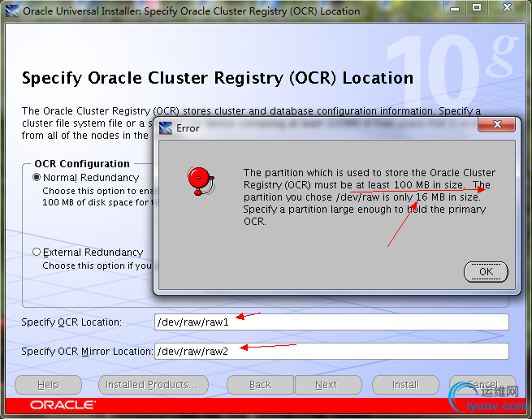This screenshot has height=419, width=532.
Task: Go Back to previous installer step
Action: (260, 385)
